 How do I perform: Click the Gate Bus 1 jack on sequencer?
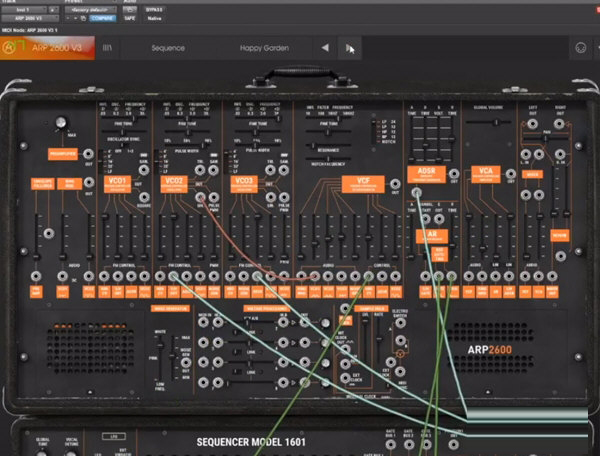[x=390, y=445]
